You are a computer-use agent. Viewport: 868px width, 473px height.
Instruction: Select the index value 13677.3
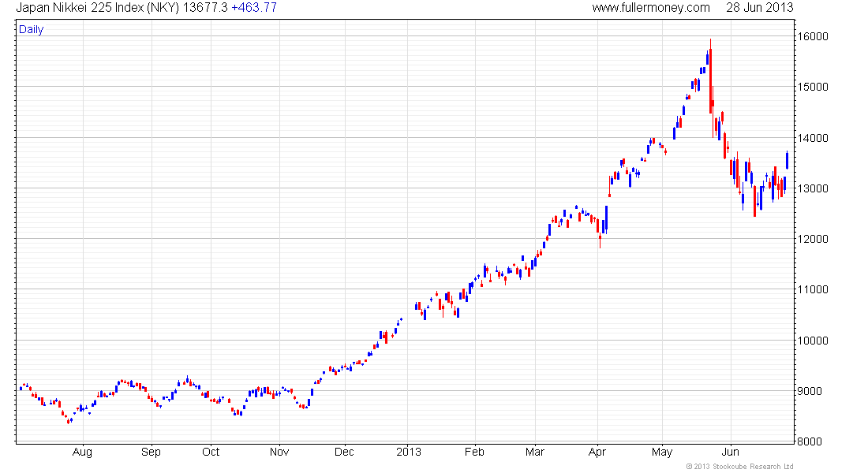click(205, 8)
